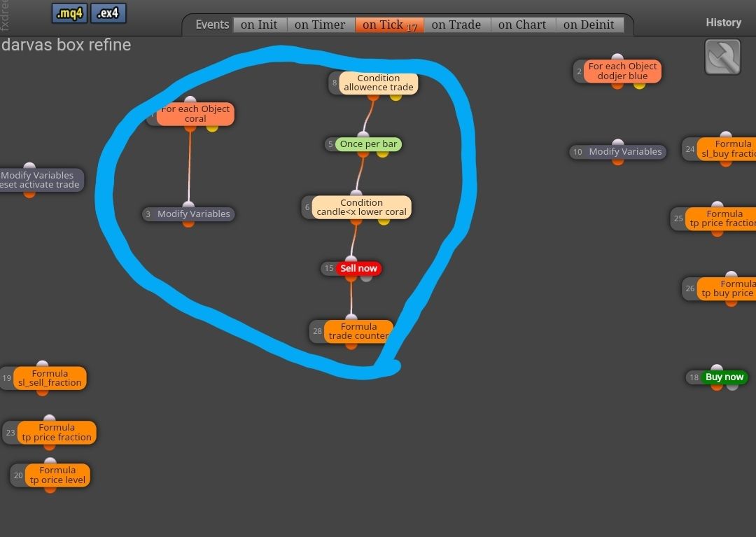756x537 pixels.
Task: Click the number 6 label of candle condition
Action: coord(307,207)
